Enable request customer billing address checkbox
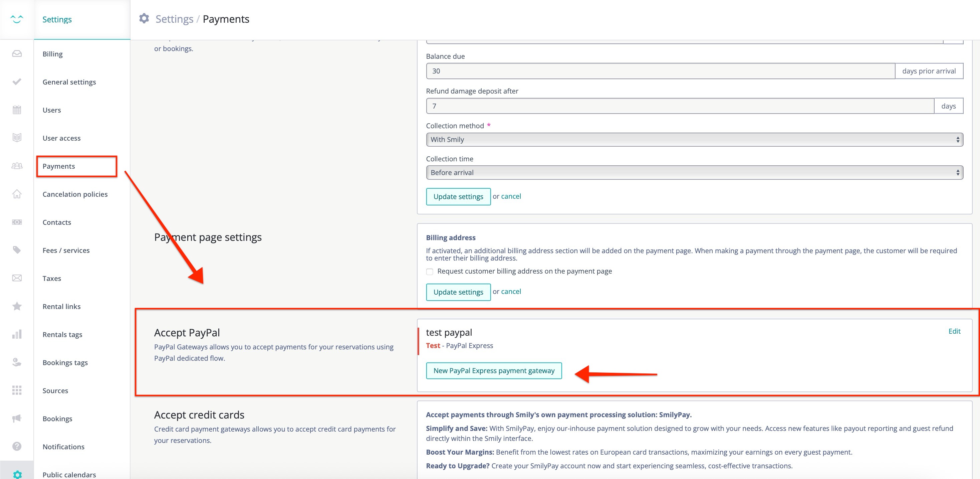This screenshot has width=980, height=479. [430, 272]
